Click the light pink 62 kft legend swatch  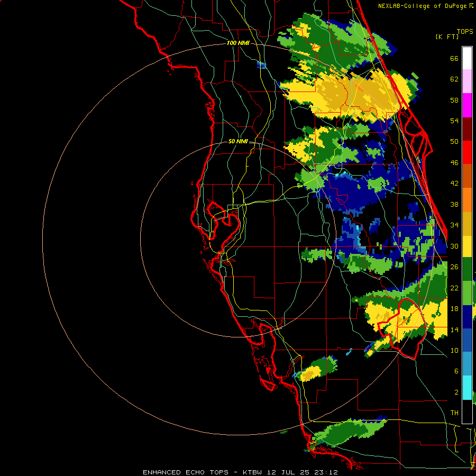pos(467,81)
